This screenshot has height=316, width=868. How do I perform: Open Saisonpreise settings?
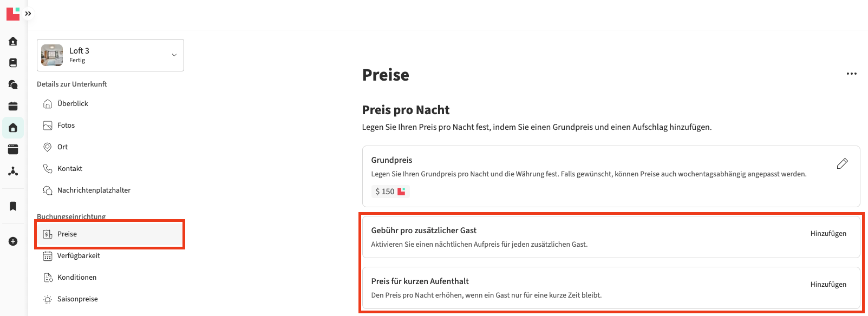coord(77,299)
